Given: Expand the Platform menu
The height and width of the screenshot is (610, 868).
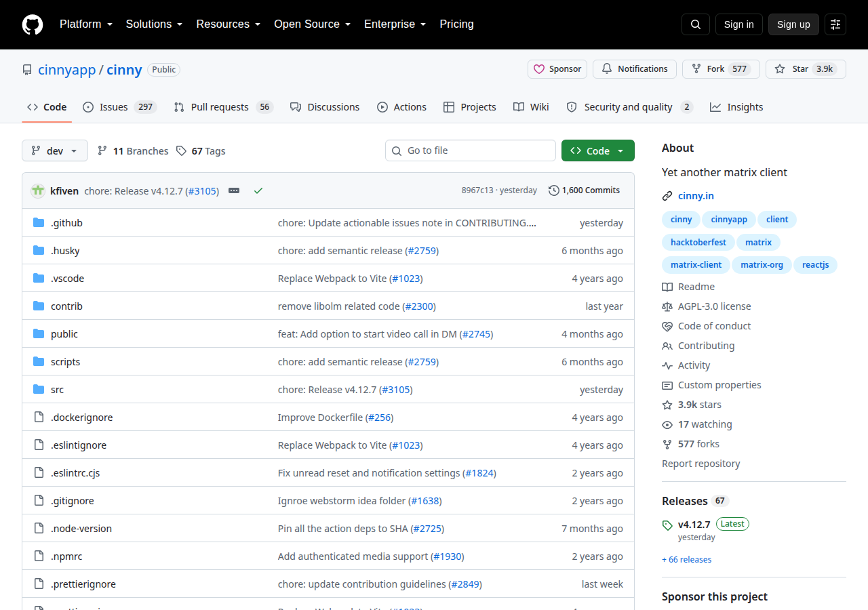Looking at the screenshot, I should tap(85, 24).
